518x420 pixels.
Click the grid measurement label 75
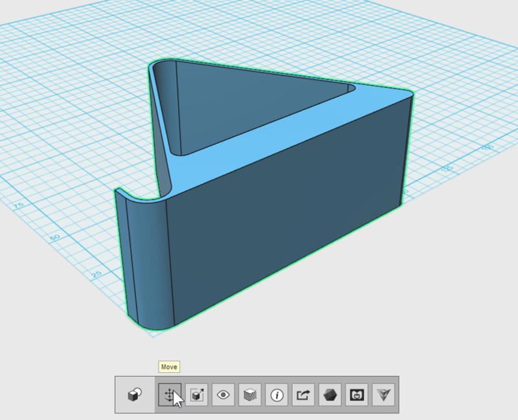18,205
